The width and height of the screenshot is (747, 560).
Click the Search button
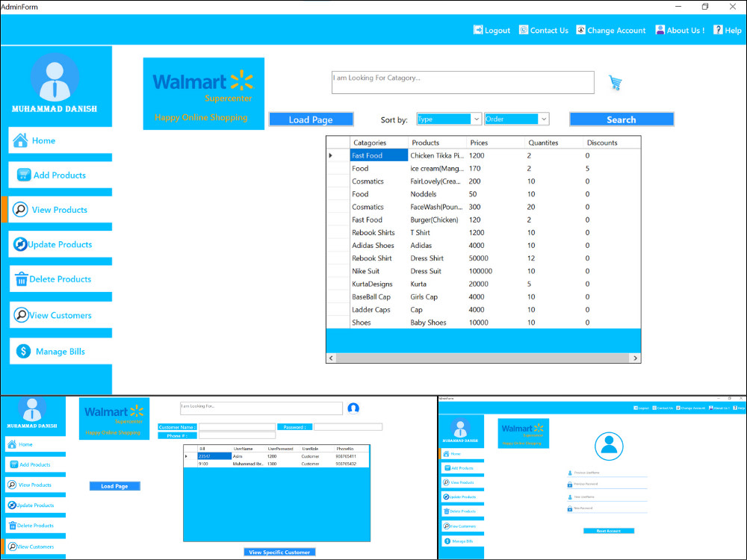pyautogui.click(x=622, y=119)
